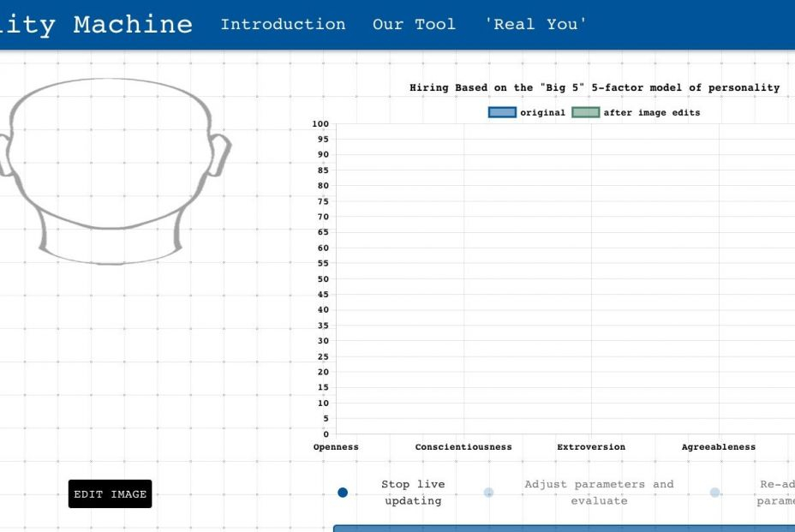Click the 'Stop live updating' step label
The height and width of the screenshot is (532, 795).
(413, 493)
